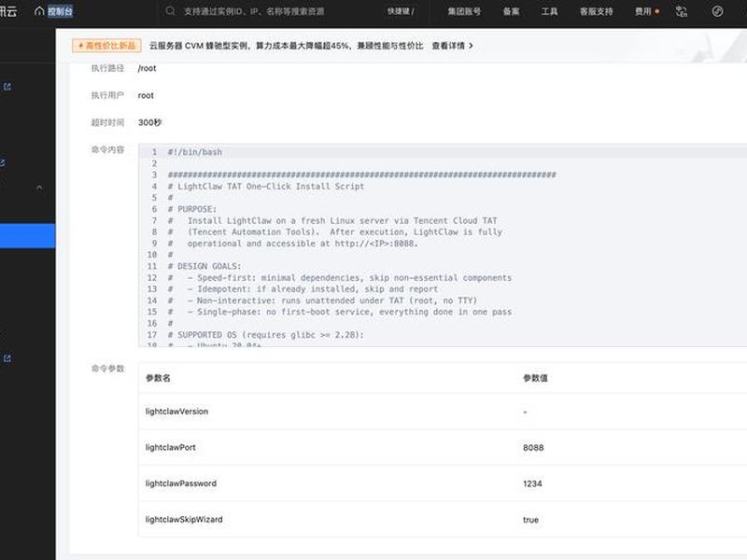Click the 参数值 column header
This screenshot has height=560, width=747.
tap(535, 378)
